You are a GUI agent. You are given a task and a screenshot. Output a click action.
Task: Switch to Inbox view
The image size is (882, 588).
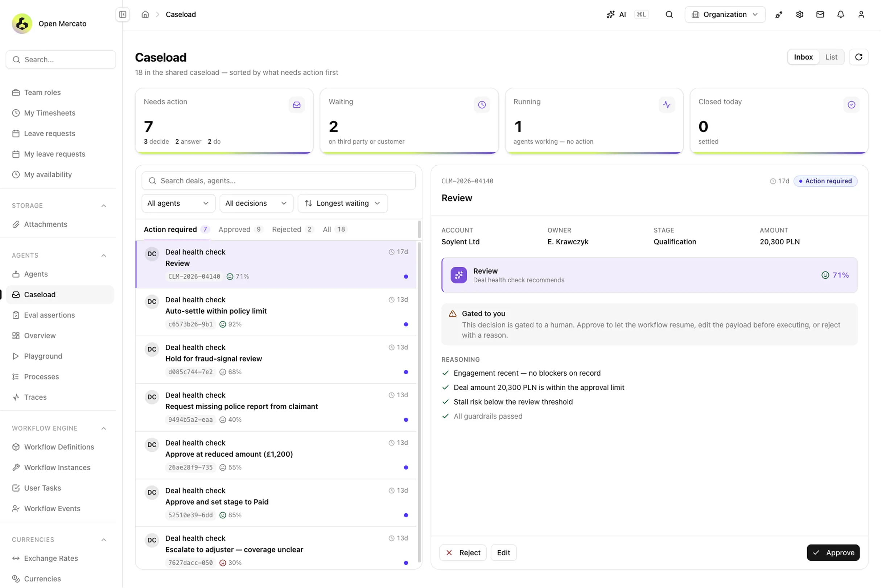[x=803, y=57]
